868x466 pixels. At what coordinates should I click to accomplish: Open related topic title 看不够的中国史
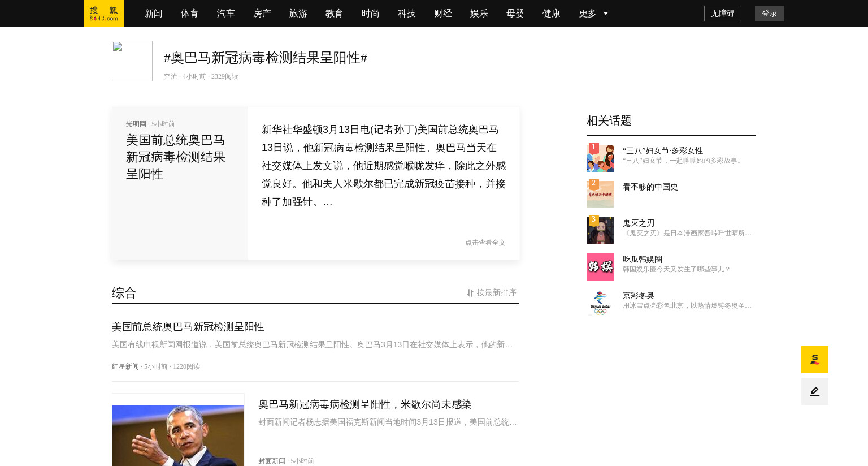coord(650,187)
